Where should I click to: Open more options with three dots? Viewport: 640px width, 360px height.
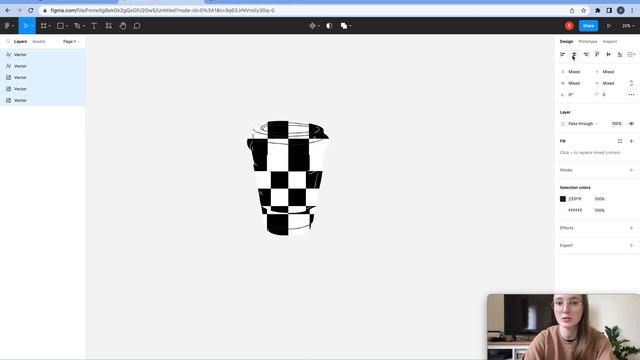pos(631,94)
